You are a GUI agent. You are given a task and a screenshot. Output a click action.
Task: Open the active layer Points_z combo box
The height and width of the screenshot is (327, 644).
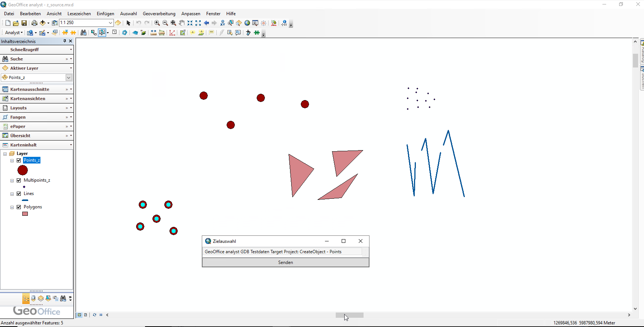point(69,77)
